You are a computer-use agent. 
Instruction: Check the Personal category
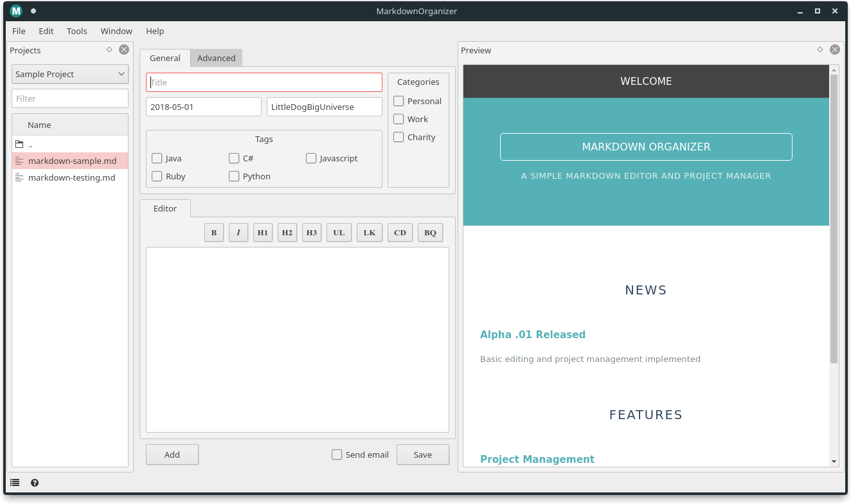pyautogui.click(x=399, y=101)
